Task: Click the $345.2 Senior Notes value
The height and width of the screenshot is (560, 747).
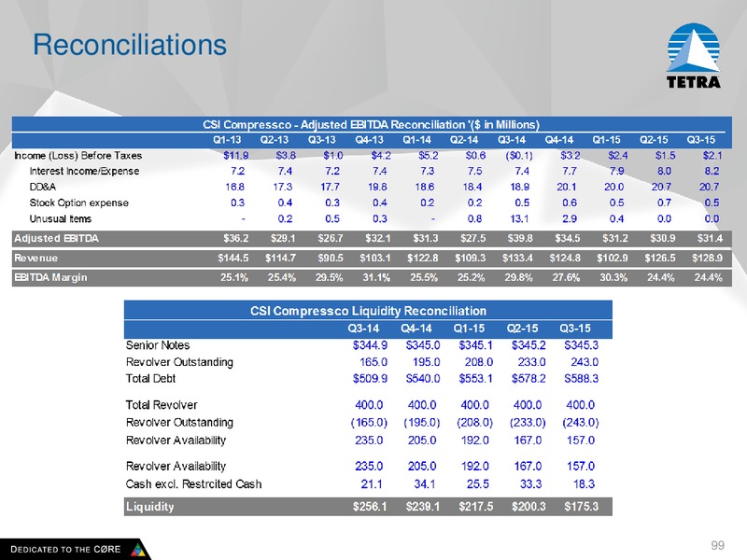Action: click(x=529, y=345)
